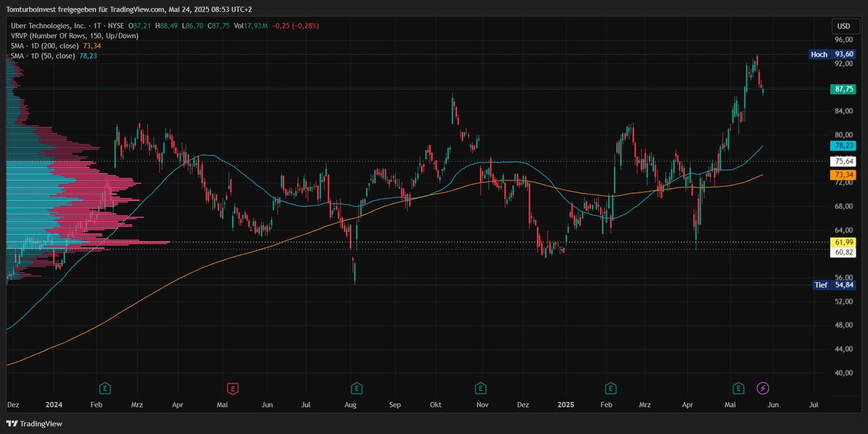Click the change value −0,25 (−0,28%)
868x434 pixels.
[296, 26]
